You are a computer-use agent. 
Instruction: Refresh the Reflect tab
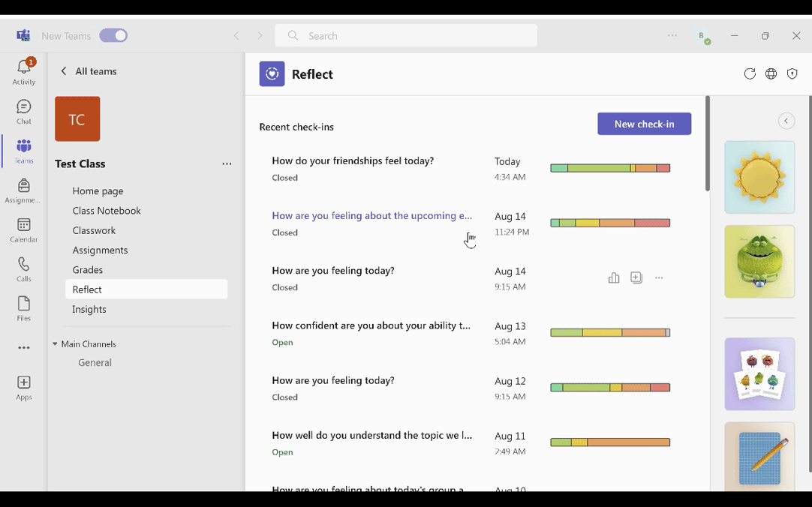click(750, 73)
